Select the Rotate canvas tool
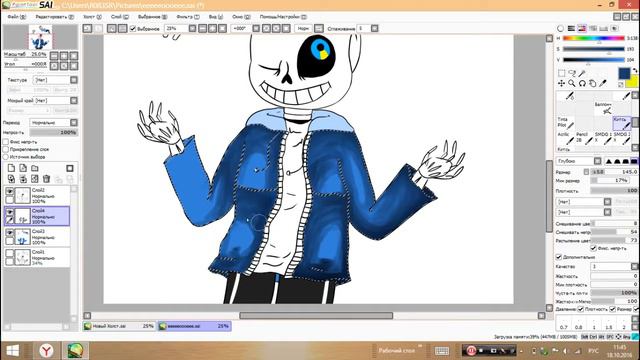 point(582,83)
